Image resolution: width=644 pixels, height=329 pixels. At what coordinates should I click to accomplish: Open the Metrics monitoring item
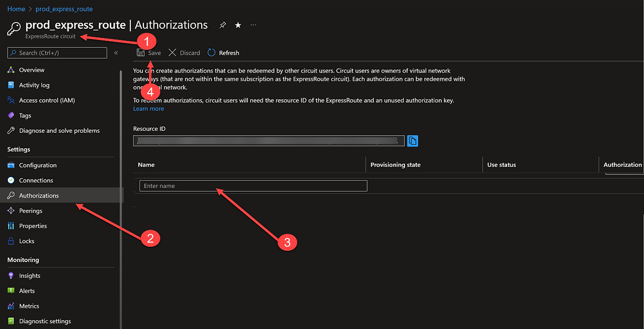(29, 306)
